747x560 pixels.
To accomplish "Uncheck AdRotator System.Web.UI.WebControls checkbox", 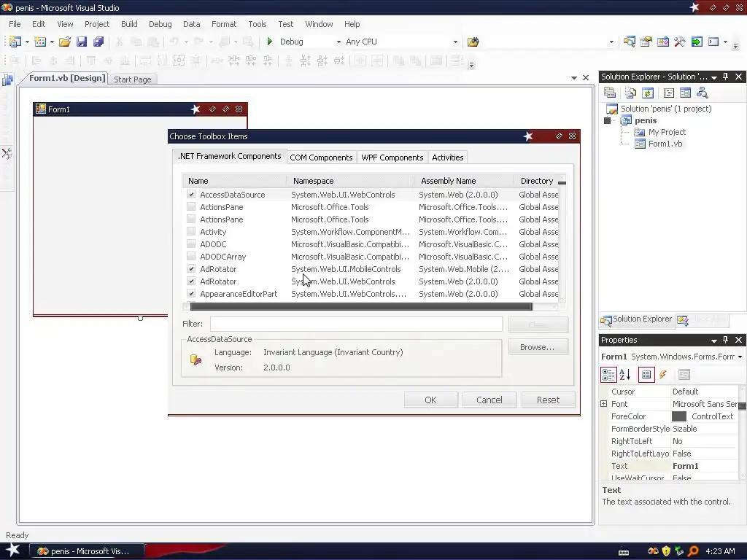I will pyautogui.click(x=191, y=281).
